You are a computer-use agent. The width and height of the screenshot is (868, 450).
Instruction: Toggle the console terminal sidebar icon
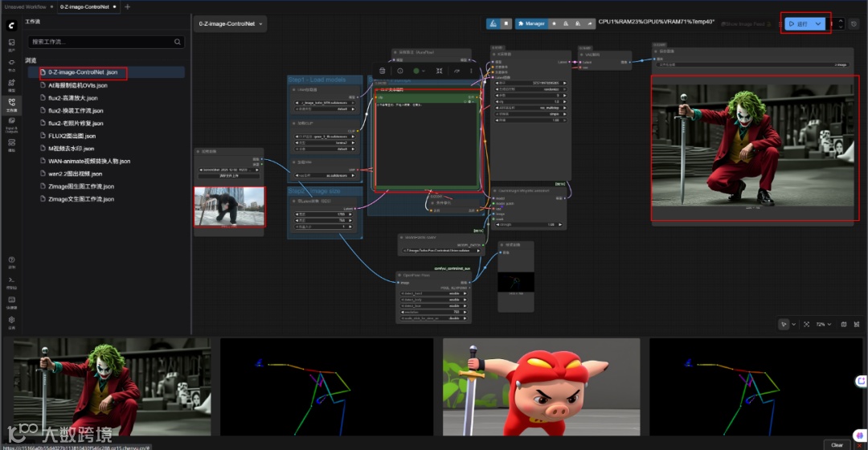point(11,282)
